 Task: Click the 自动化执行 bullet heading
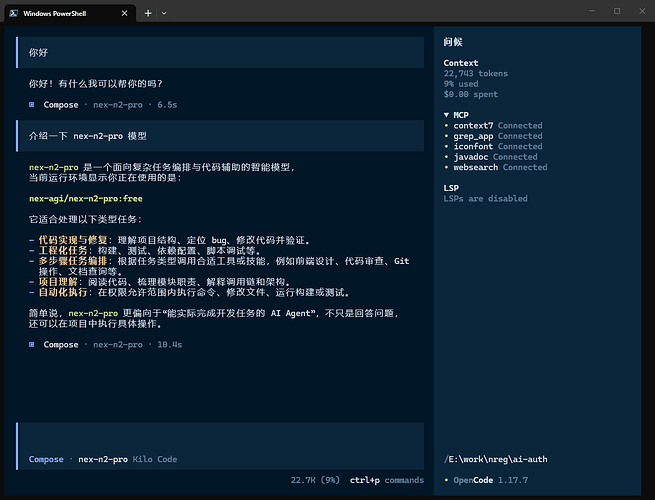point(63,292)
